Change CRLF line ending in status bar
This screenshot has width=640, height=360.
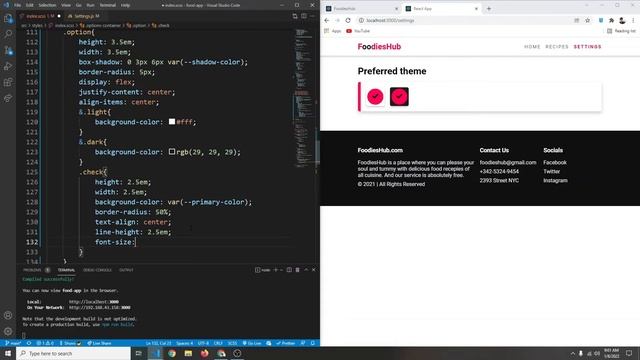(218, 343)
